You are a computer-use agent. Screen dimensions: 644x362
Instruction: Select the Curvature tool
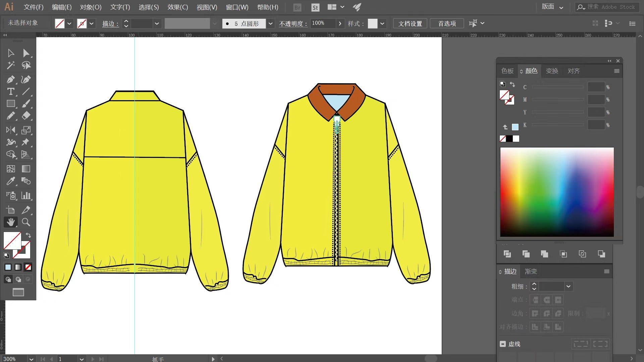coord(26,79)
